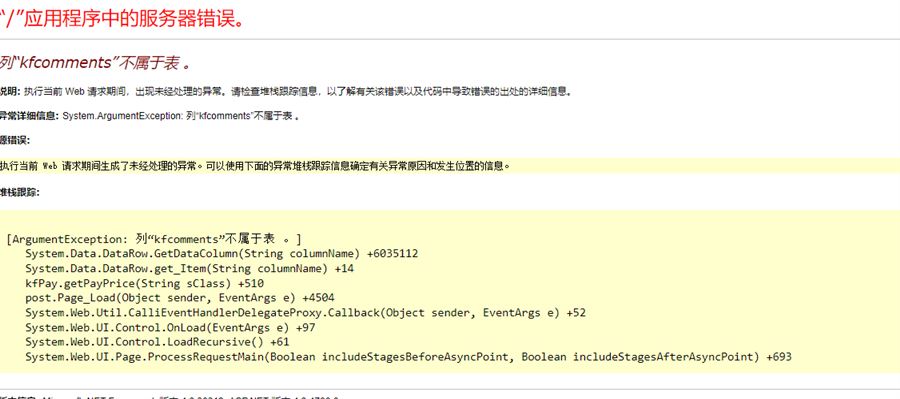Viewport: 900px width, 399px height.
Task: Click the 异常详细信息 label
Action: point(29,116)
